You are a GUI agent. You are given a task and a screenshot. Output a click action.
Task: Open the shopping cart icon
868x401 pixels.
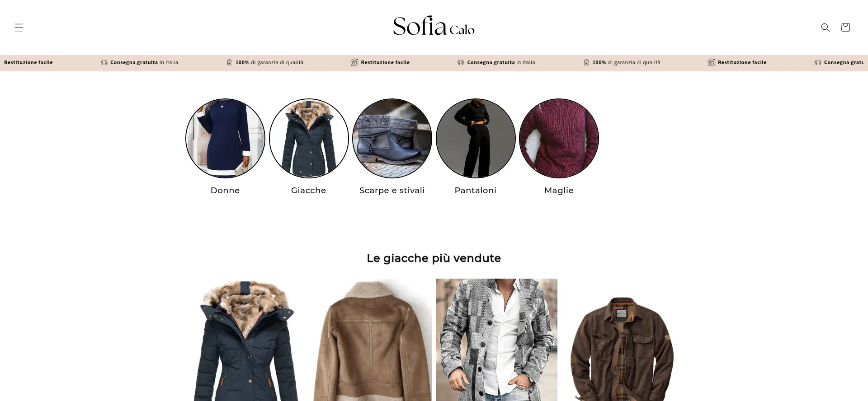pos(845,28)
